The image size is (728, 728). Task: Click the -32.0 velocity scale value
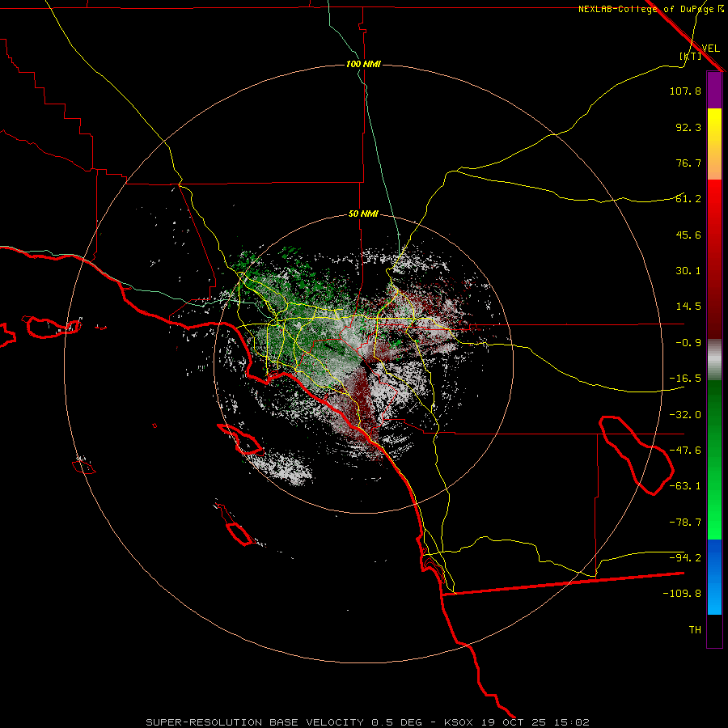[x=685, y=415]
